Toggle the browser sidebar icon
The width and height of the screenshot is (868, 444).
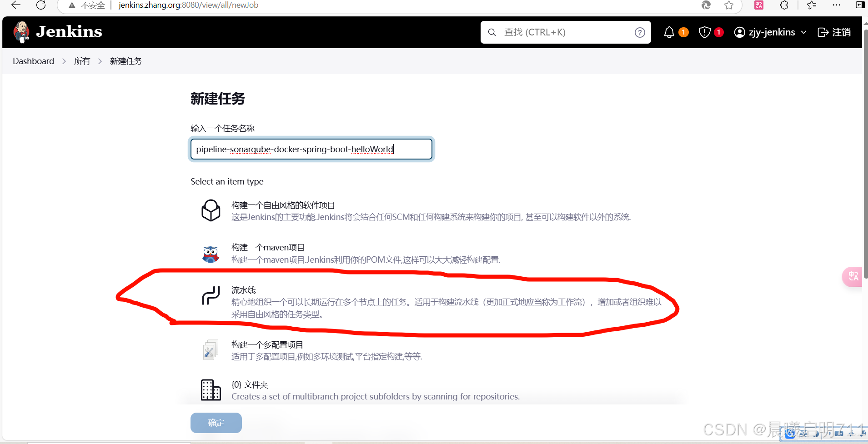860,5
